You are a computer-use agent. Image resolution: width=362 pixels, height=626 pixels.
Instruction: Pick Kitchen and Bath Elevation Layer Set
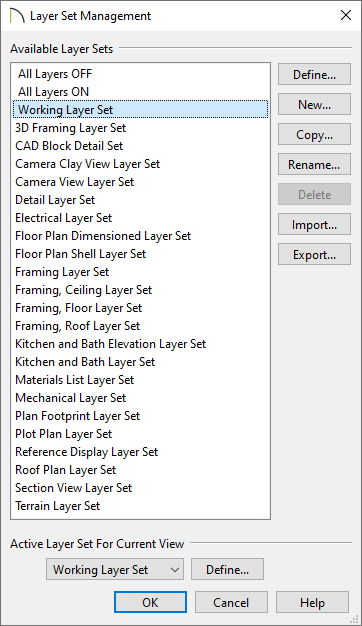[140, 344]
